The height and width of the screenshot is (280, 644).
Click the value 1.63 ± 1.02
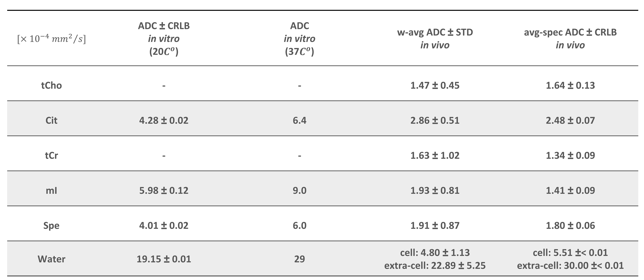(435, 155)
